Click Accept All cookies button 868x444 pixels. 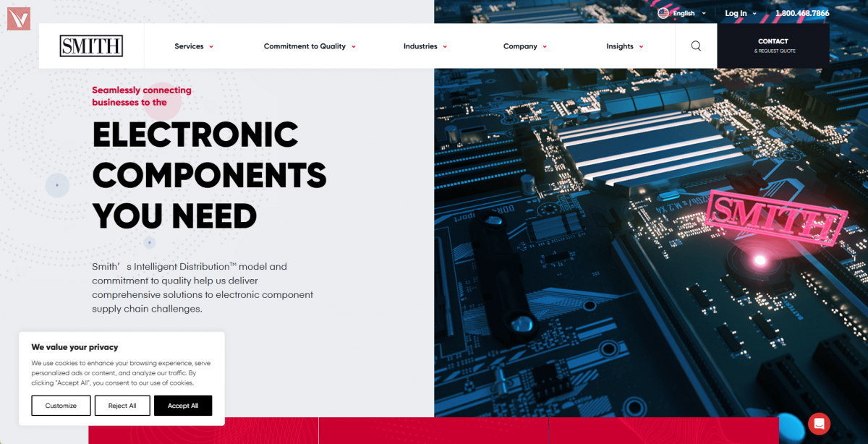pos(183,406)
